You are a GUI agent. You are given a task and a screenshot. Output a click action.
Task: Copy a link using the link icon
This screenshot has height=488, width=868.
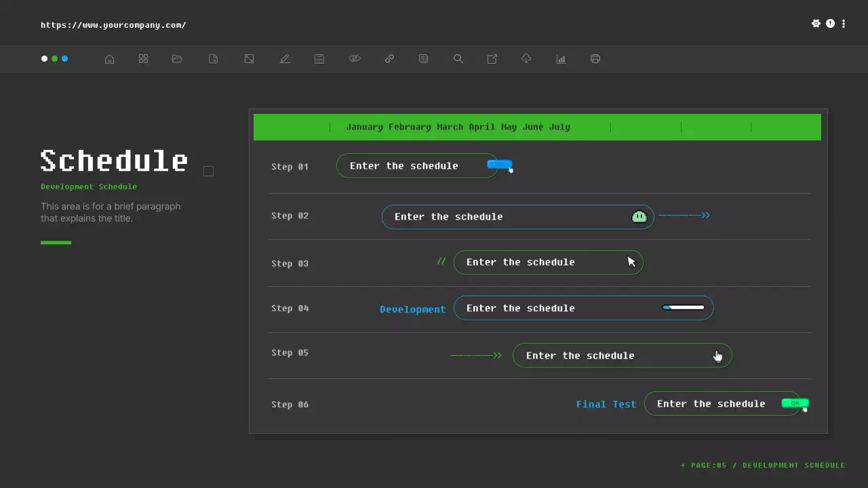click(389, 59)
